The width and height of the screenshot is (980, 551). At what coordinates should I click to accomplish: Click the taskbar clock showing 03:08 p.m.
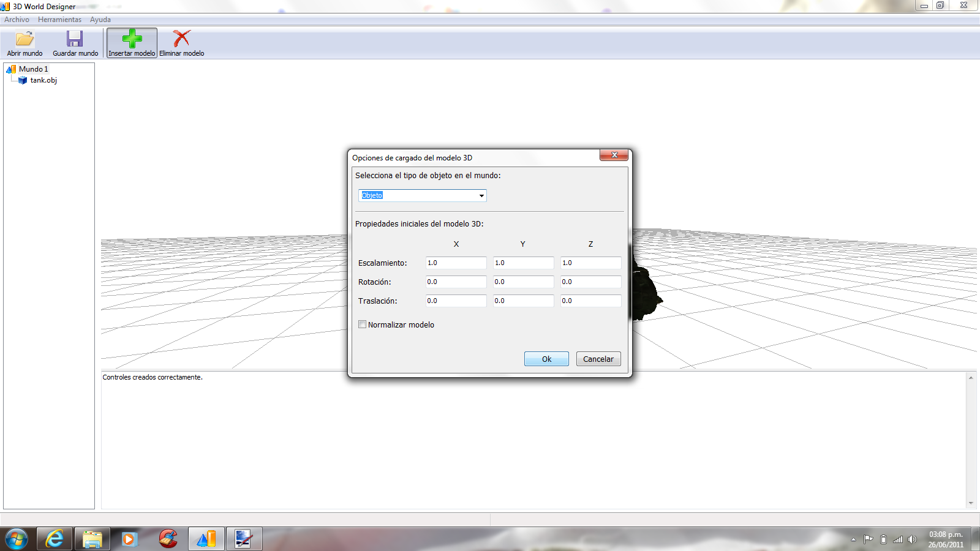click(946, 539)
